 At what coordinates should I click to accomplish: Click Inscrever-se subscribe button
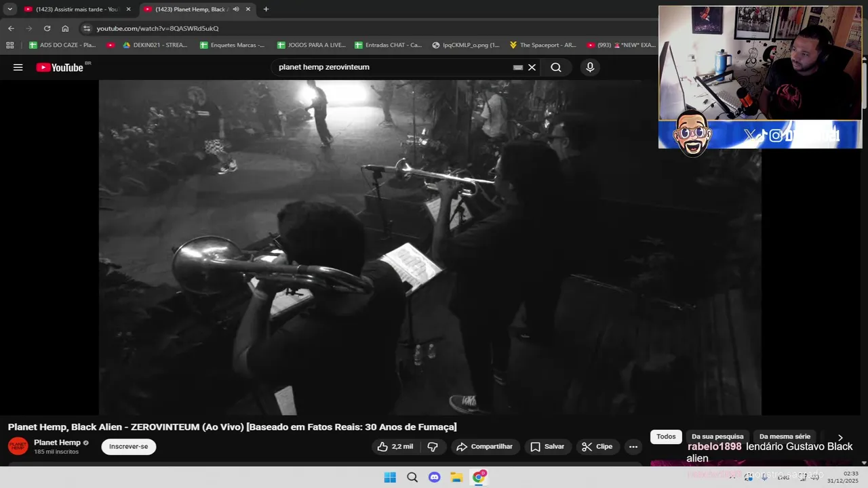pos(129,447)
